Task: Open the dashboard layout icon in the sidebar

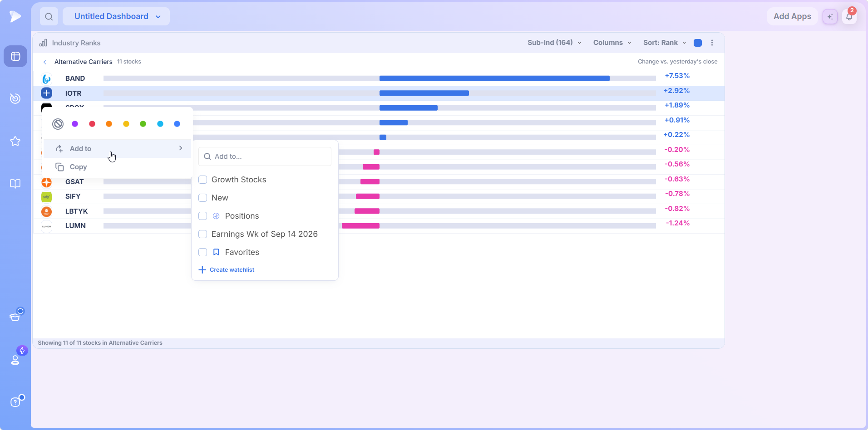Action: (15, 56)
